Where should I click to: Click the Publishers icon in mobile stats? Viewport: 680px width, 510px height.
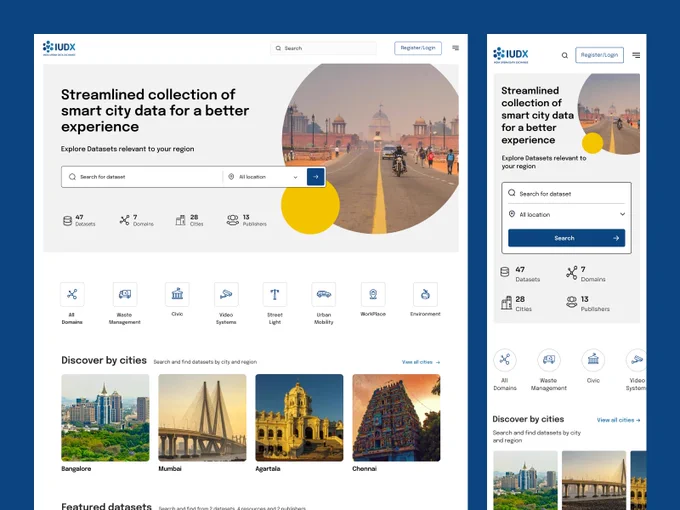click(572, 302)
